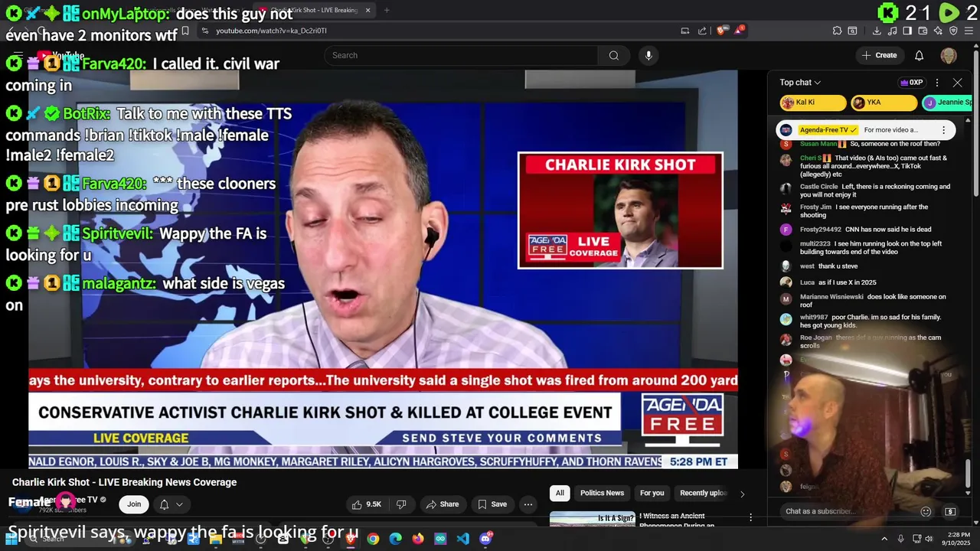
Task: Click the Save button under video
Action: (492, 504)
